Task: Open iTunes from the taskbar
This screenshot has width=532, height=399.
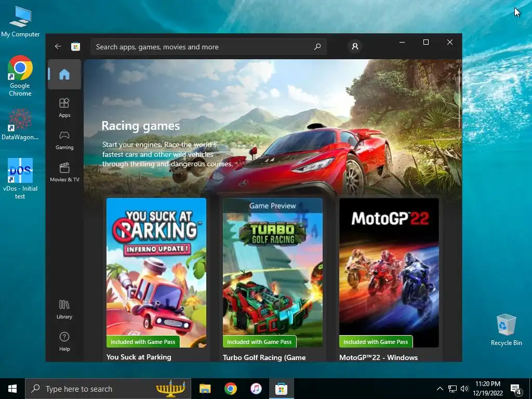Action: point(256,389)
